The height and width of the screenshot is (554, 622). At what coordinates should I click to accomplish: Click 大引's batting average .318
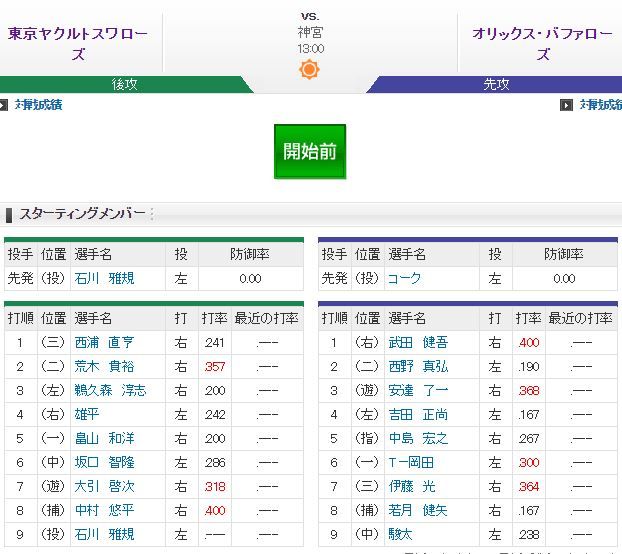click(x=215, y=487)
